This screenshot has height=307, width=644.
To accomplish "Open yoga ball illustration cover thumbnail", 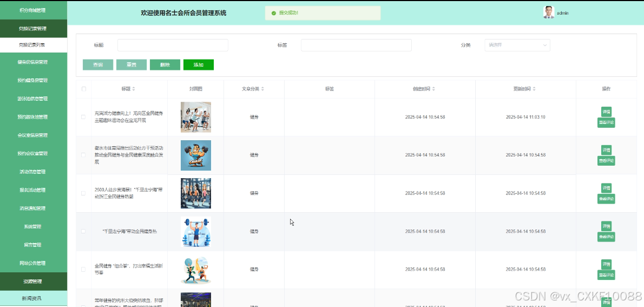I will point(196,270).
